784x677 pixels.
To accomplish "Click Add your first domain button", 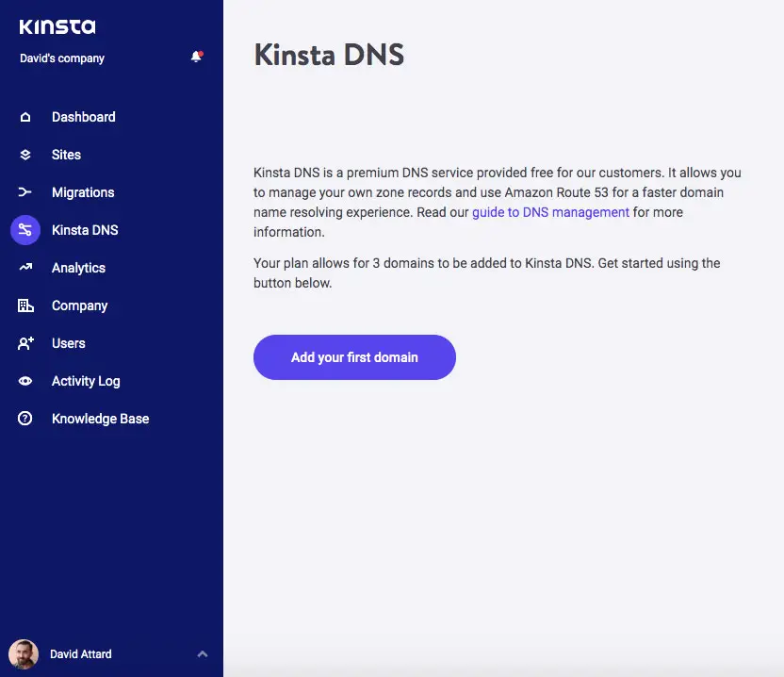I will (x=354, y=357).
